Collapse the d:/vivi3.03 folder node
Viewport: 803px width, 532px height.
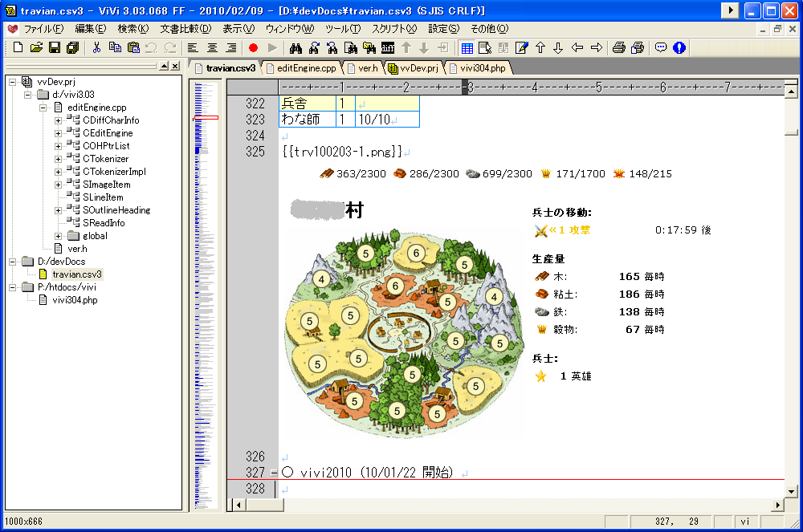point(27,95)
